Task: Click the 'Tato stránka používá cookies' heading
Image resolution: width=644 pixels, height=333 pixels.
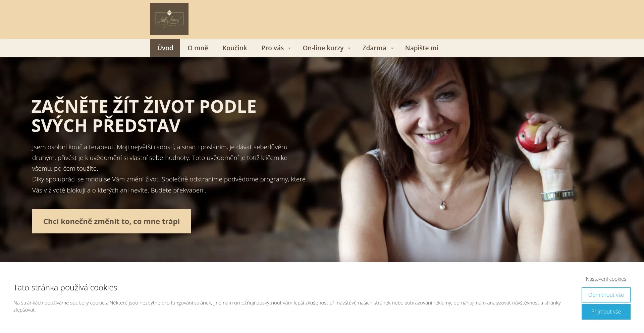Action: tap(65, 287)
